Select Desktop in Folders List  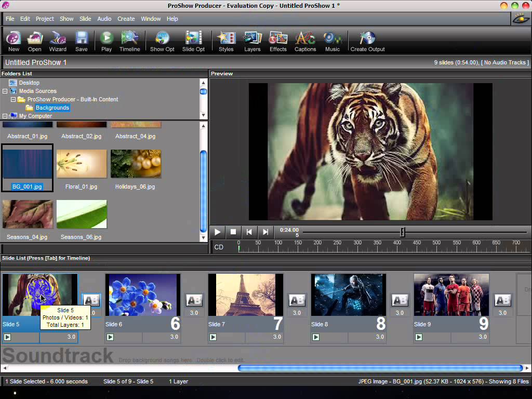[29, 83]
